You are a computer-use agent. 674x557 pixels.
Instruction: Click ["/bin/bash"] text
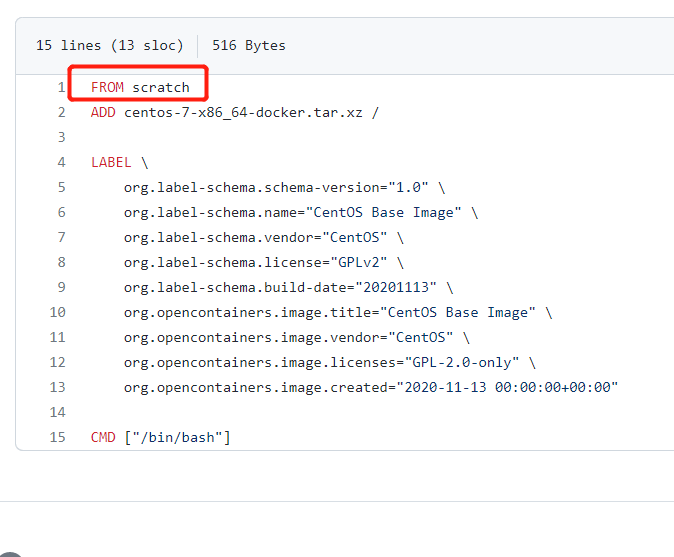pyautogui.click(x=177, y=437)
